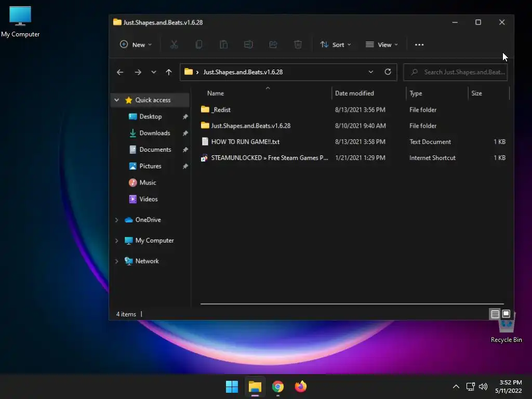The image size is (532, 399).
Task: Select the Just.Shapes.and.Beats.v1.6.28 subfolder row
Action: click(353, 126)
